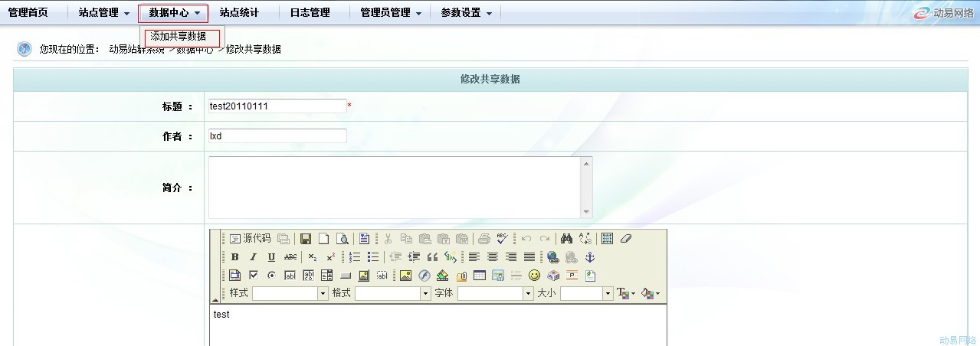The image size is (980, 346).
Task: Insert an anchor with anchor icon
Action: coord(590,257)
